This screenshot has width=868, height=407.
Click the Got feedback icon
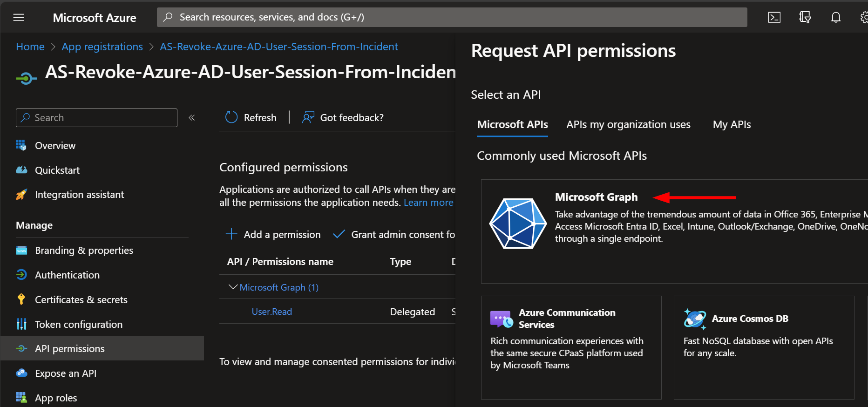308,117
